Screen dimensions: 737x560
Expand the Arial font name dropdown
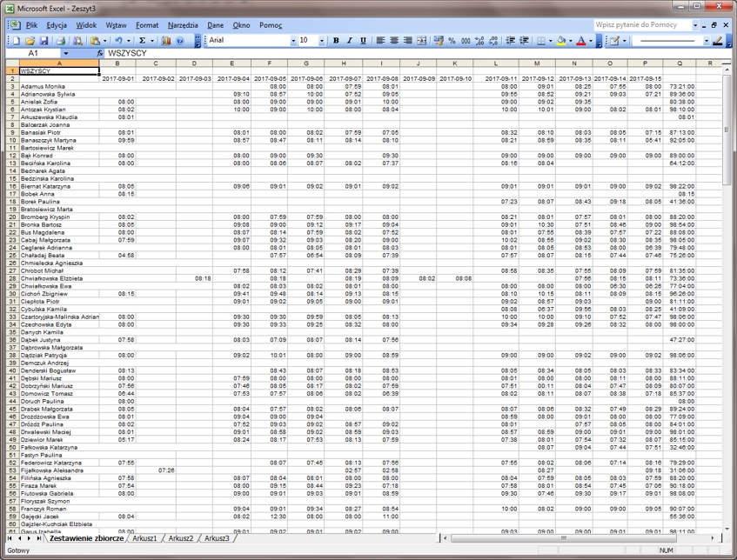(291, 41)
